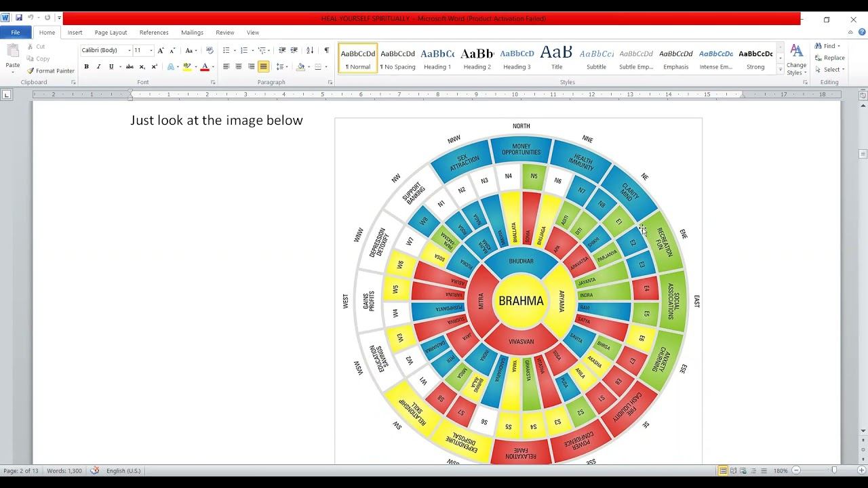Toggle Align Text Right
Viewport: 868px width, 488px height.
click(251, 66)
